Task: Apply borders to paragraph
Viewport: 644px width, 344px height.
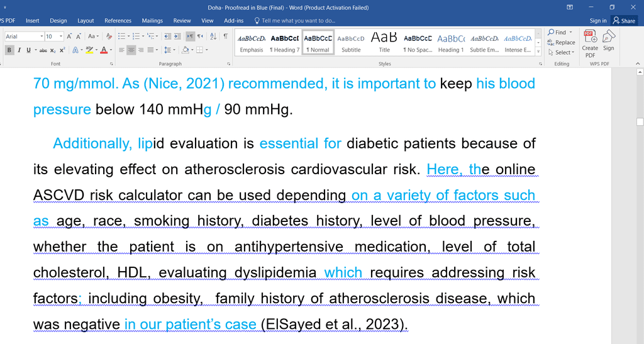Action: click(199, 50)
